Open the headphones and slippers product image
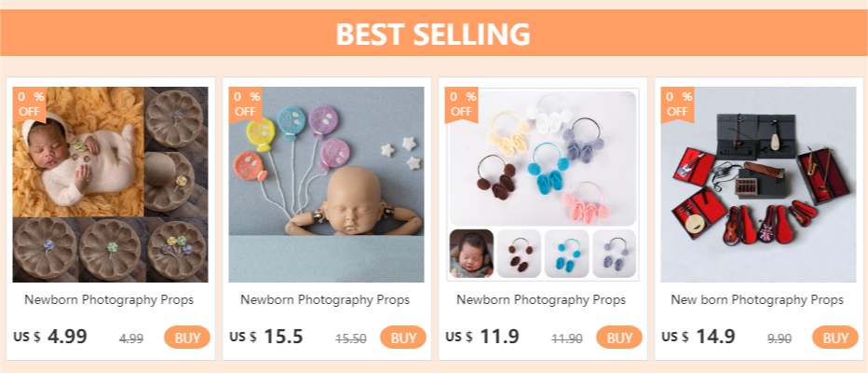The width and height of the screenshot is (868, 373). (x=542, y=185)
